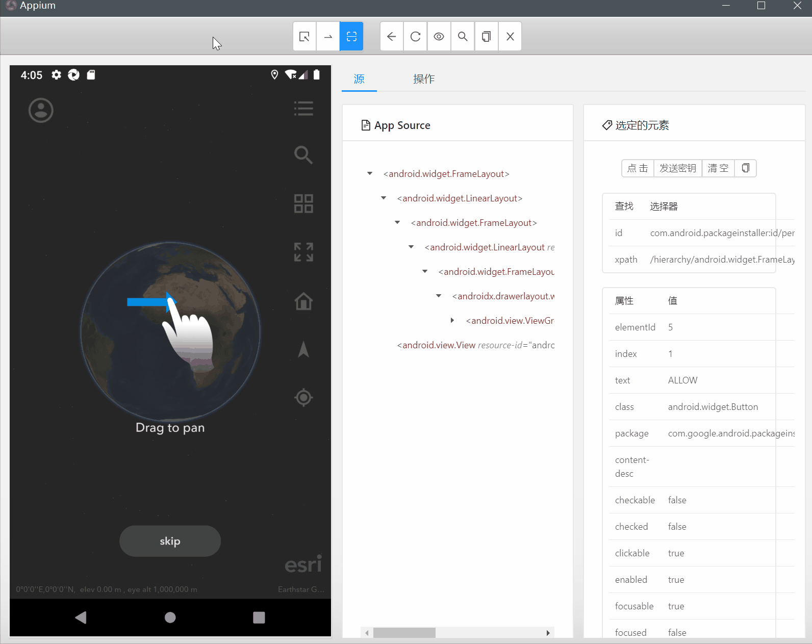Tap the Android home circle button
This screenshot has height=644, width=812.
[x=170, y=617]
